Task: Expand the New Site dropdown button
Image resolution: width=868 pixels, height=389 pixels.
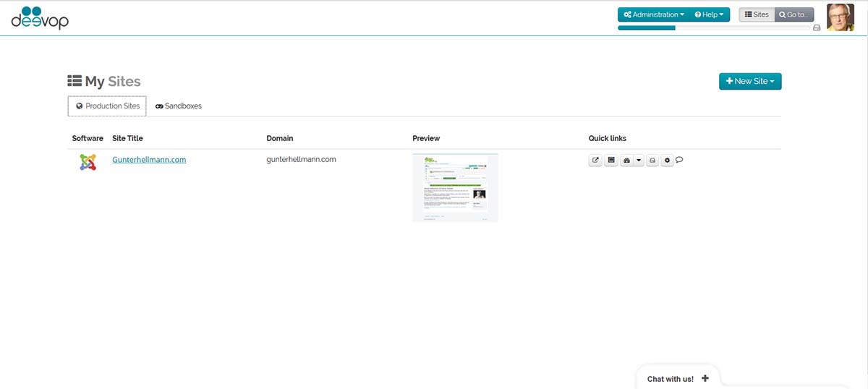Action: click(x=749, y=81)
